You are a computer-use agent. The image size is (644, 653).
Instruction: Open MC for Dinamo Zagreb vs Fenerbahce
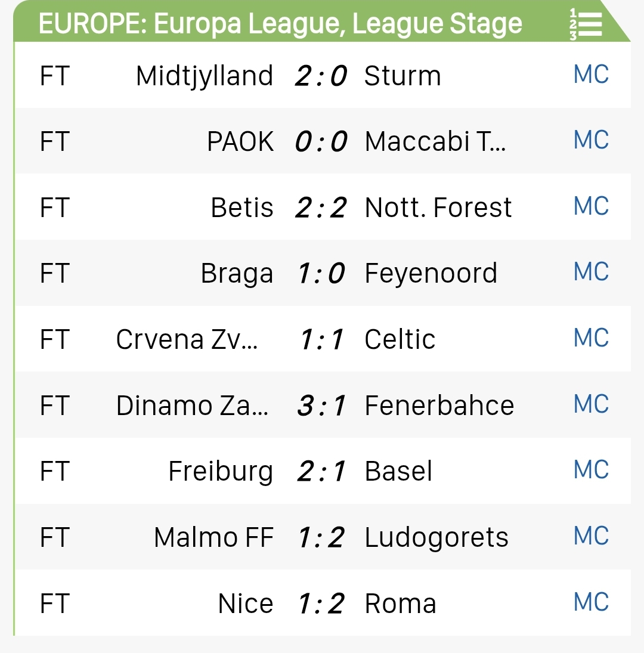coord(591,405)
